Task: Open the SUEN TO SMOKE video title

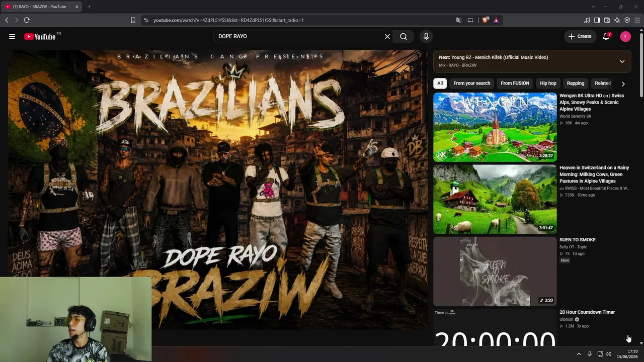Action: (x=578, y=240)
